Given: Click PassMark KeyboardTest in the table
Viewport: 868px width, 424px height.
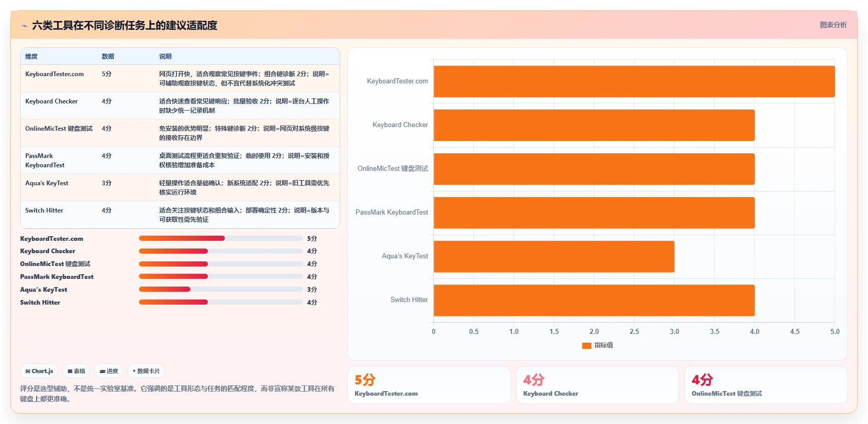Looking at the screenshot, I should tap(45, 161).
